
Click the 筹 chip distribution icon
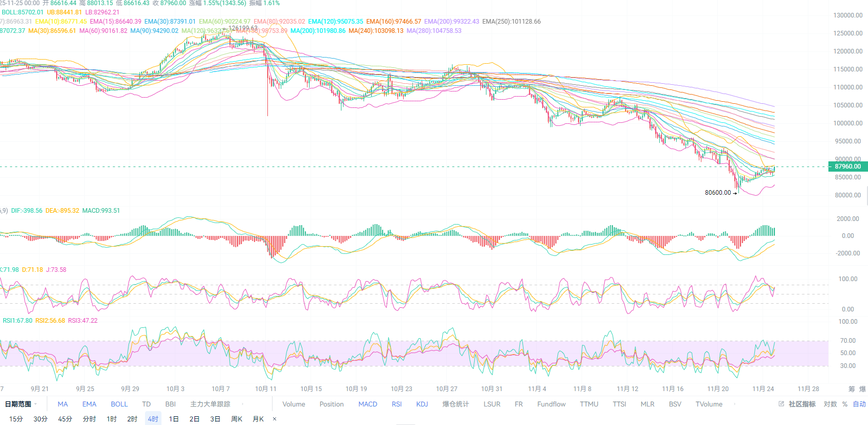(852, 389)
